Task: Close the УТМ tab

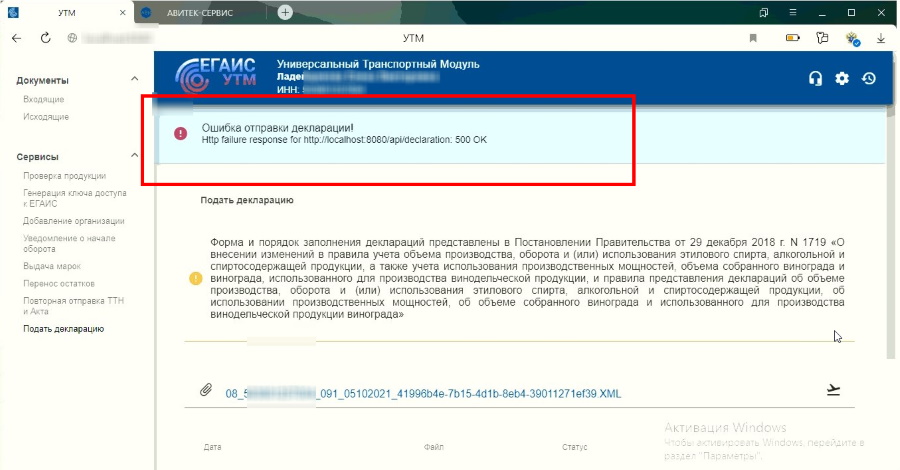Action: pos(122,13)
